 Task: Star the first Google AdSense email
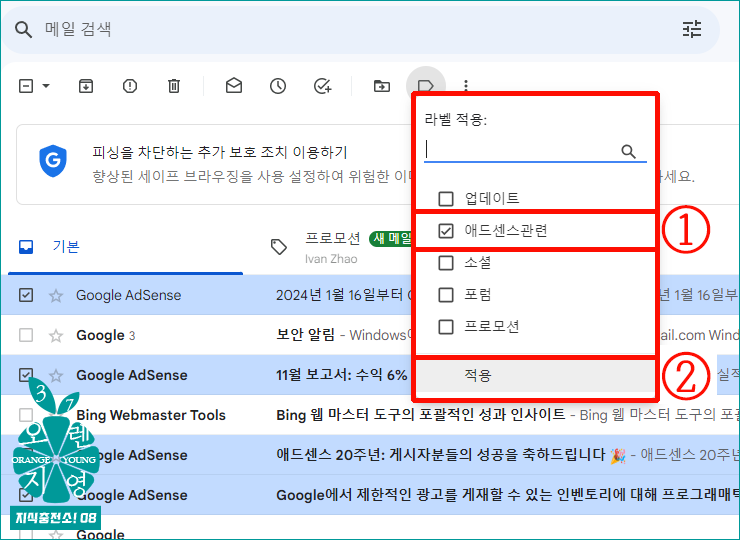[x=56, y=295]
